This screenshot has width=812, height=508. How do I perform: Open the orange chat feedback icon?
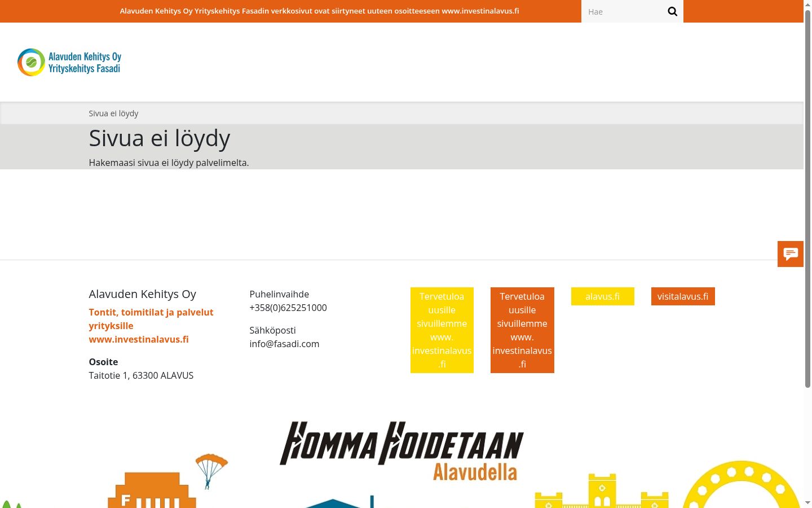tap(791, 254)
